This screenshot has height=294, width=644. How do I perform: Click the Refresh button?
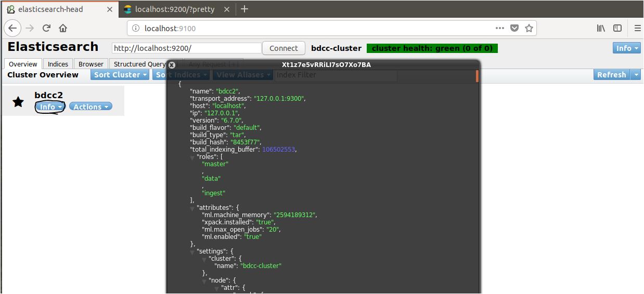[612, 75]
